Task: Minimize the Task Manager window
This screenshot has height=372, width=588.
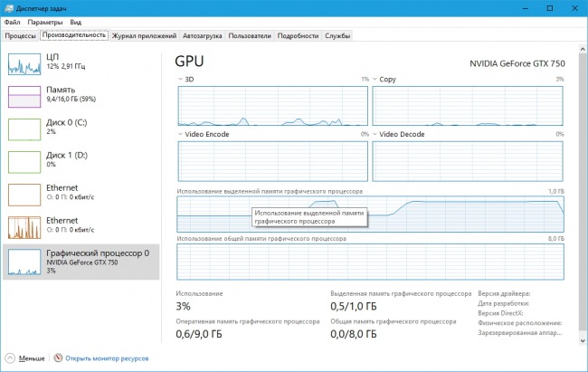Action: pyautogui.click(x=525, y=8)
